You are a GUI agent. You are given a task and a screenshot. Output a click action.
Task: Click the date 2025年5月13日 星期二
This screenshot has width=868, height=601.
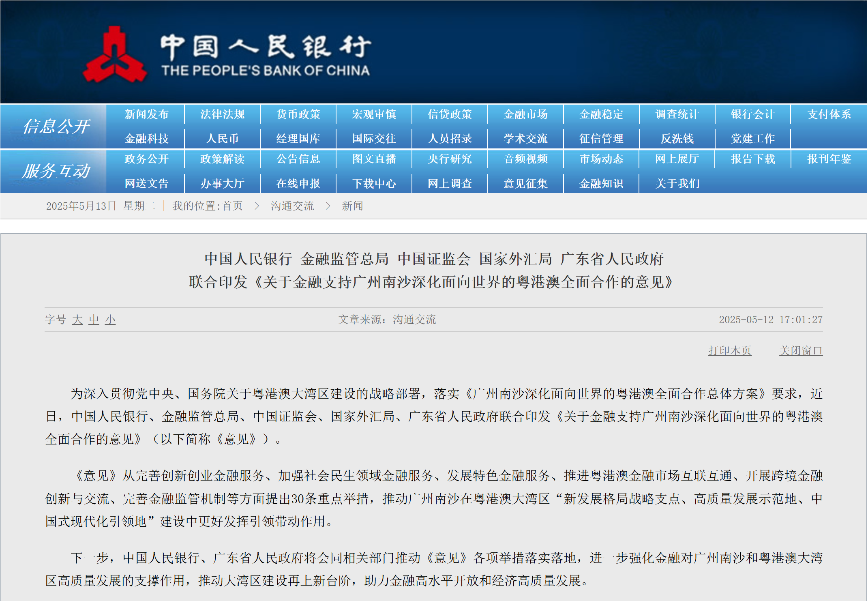pos(101,206)
